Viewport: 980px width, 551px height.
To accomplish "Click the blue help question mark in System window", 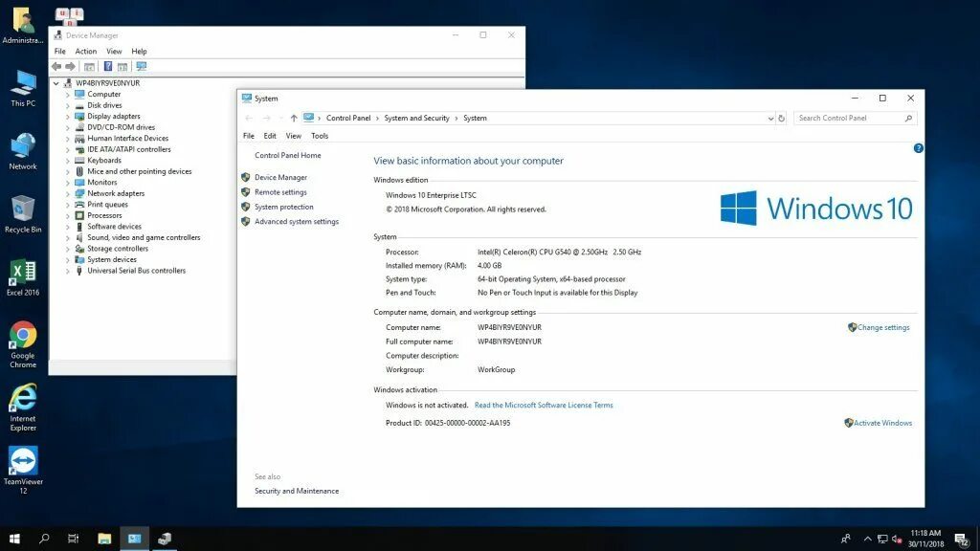I will tap(918, 148).
